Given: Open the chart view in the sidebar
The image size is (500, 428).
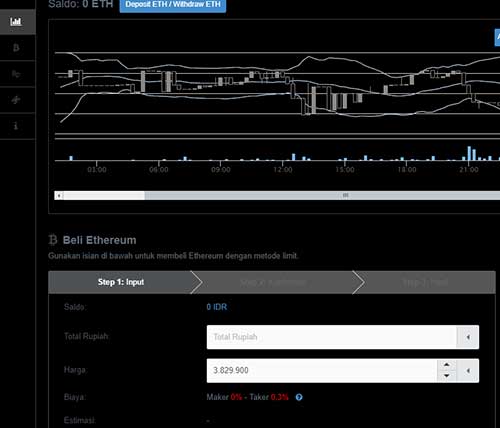Looking at the screenshot, I should point(17,22).
